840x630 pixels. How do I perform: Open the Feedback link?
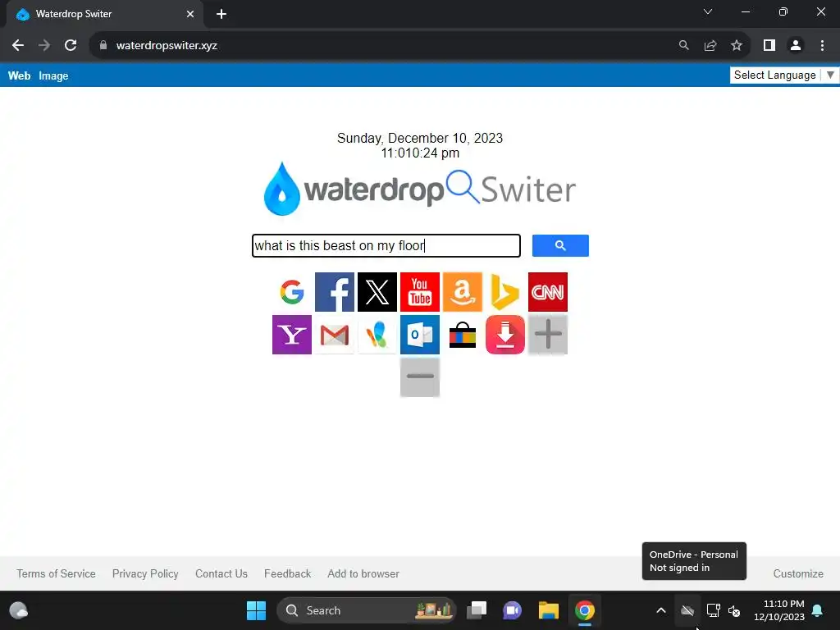pyautogui.click(x=288, y=573)
